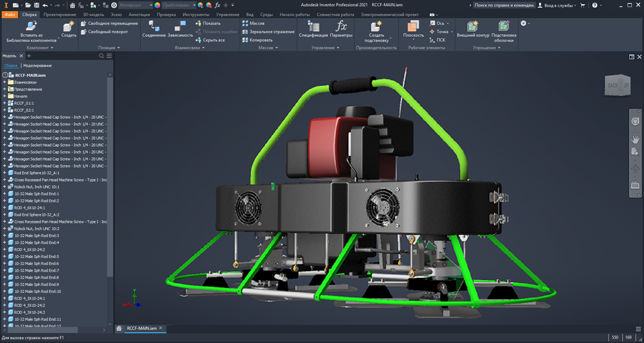The height and width of the screenshot is (343, 644).
Task: Expand the RCCF_01:1 subassembly node
Action: click(x=4, y=103)
